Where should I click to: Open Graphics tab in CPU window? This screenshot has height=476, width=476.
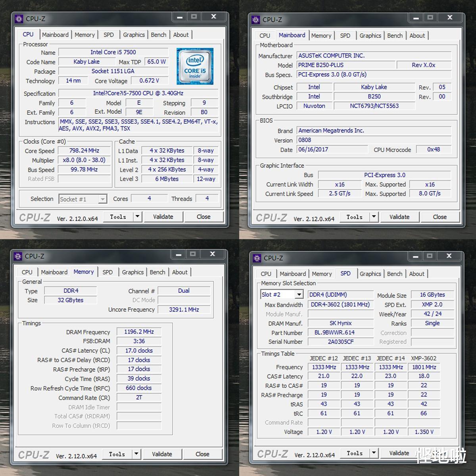(134, 35)
